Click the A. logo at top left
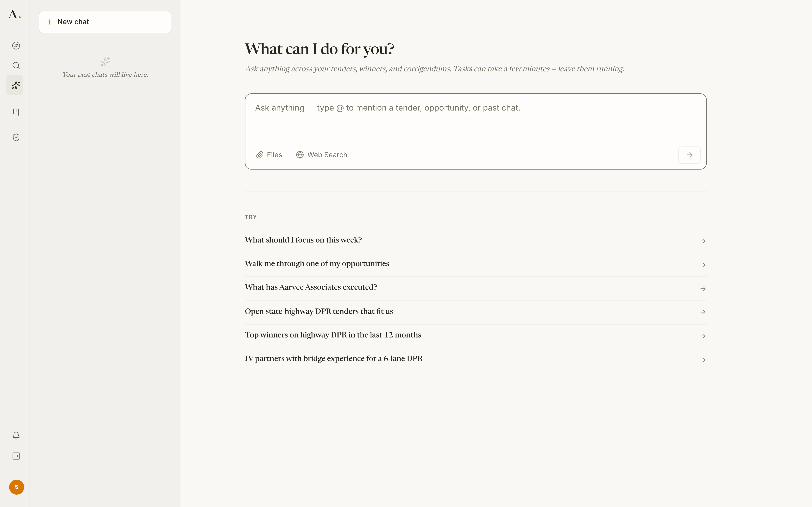The width and height of the screenshot is (812, 507). [15, 14]
